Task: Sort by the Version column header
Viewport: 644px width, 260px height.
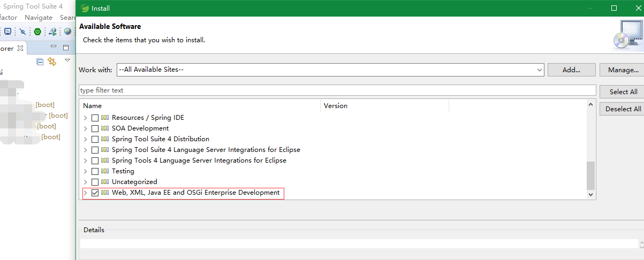Action: point(384,105)
